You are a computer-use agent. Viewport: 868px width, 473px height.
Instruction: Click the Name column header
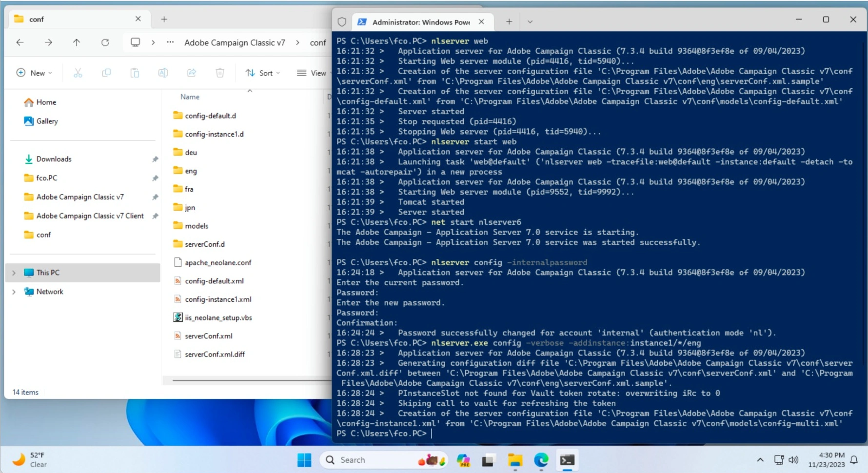[190, 97]
